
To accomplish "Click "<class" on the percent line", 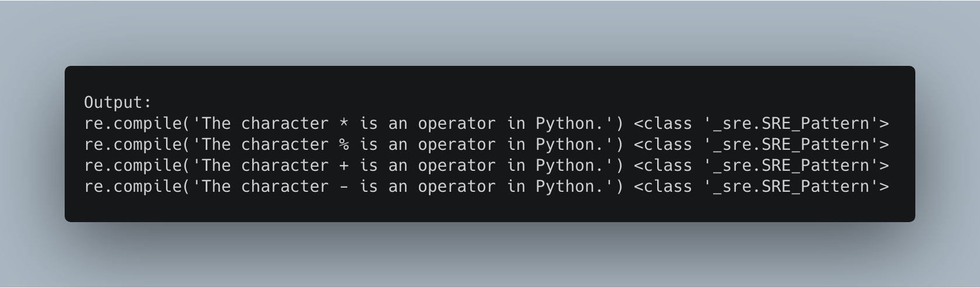I will point(663,145).
